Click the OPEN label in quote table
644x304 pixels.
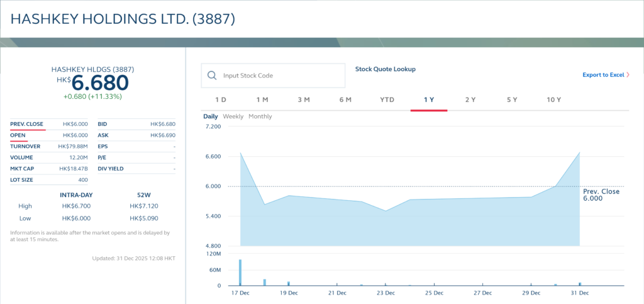[18, 135]
